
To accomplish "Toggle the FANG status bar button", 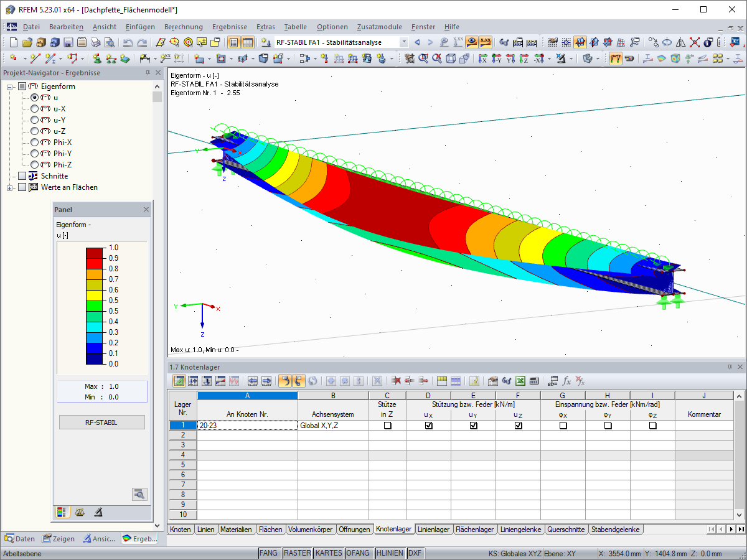I will [x=269, y=553].
